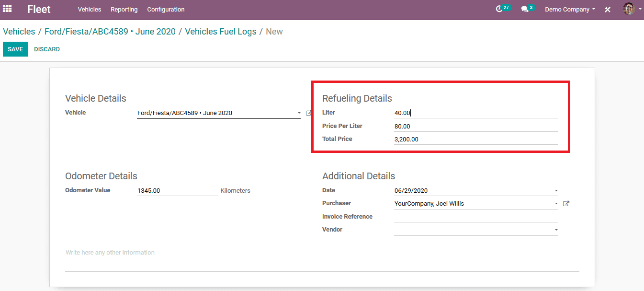Viewport: 644px width, 291px height.
Task: Expand the Demo Company switcher
Action: click(x=570, y=9)
